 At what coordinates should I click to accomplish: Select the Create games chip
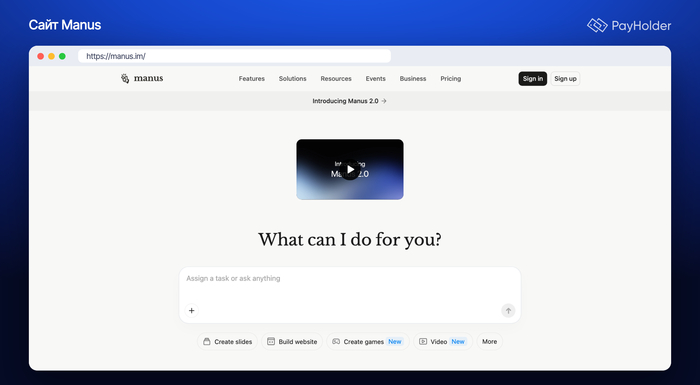(368, 342)
